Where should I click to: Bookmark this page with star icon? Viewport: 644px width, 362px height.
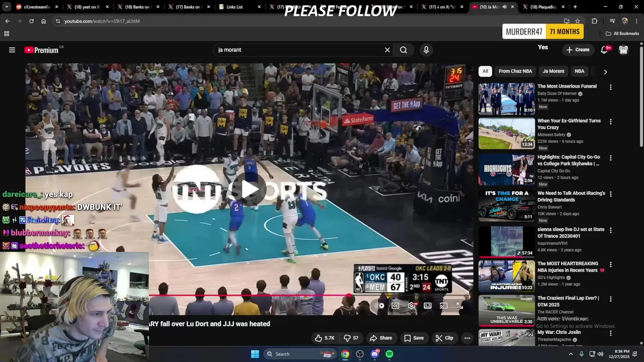[x=578, y=21]
